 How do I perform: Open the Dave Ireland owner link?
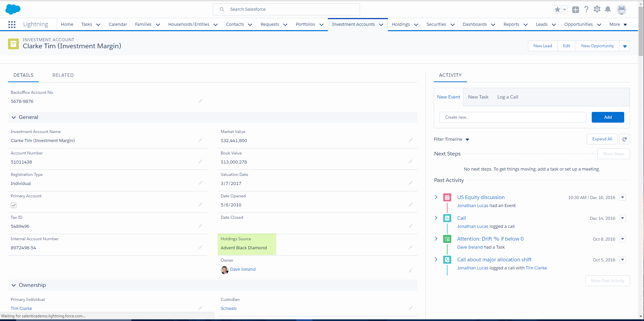tap(243, 269)
